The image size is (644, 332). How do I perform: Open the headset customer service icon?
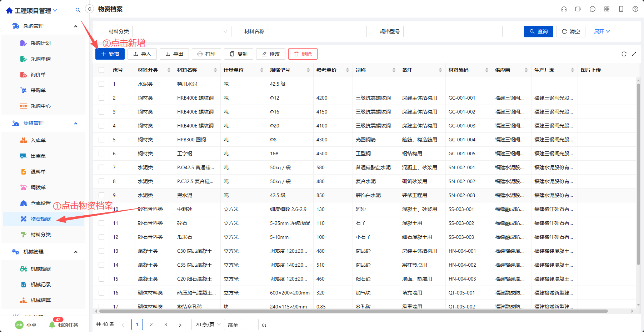[564, 9]
